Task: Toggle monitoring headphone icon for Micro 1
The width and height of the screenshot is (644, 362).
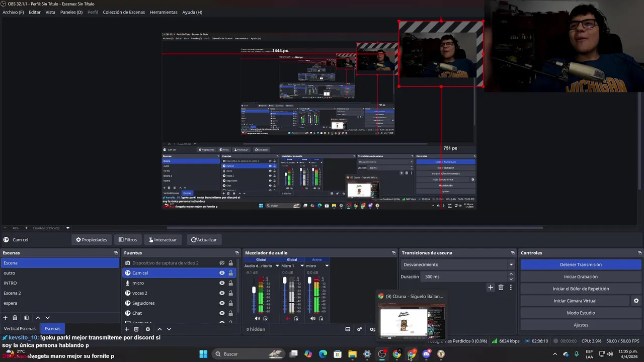Action: [296, 318]
